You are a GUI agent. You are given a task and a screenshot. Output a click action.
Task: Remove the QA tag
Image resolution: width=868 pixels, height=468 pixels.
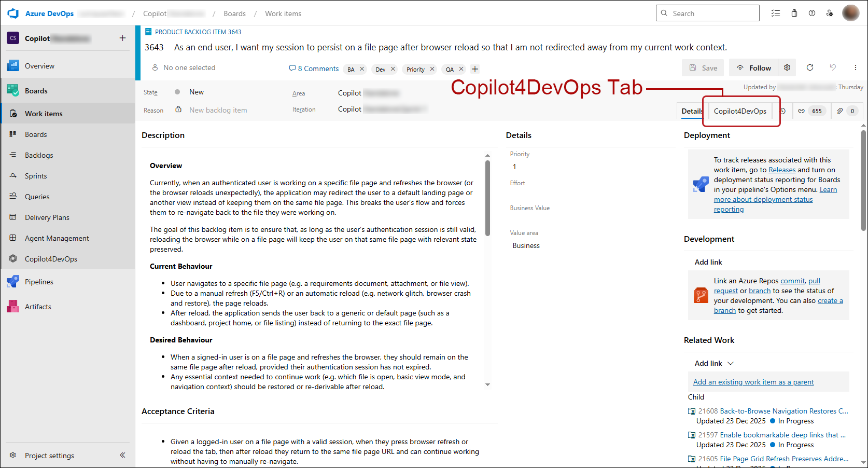click(x=461, y=69)
